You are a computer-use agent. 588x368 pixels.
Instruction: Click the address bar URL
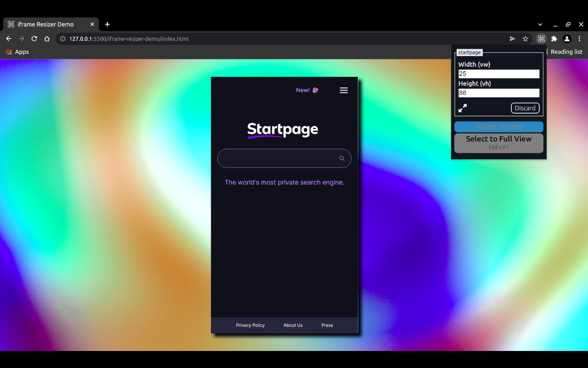129,39
